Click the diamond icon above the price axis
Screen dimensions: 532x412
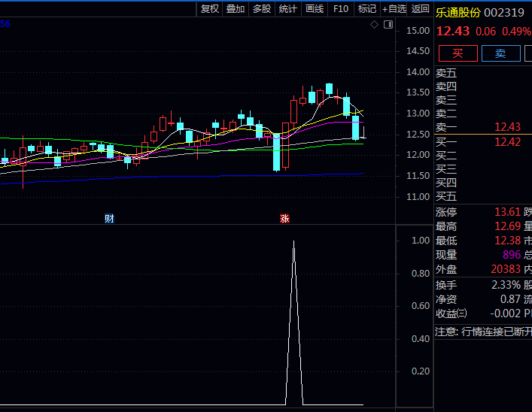375,25
